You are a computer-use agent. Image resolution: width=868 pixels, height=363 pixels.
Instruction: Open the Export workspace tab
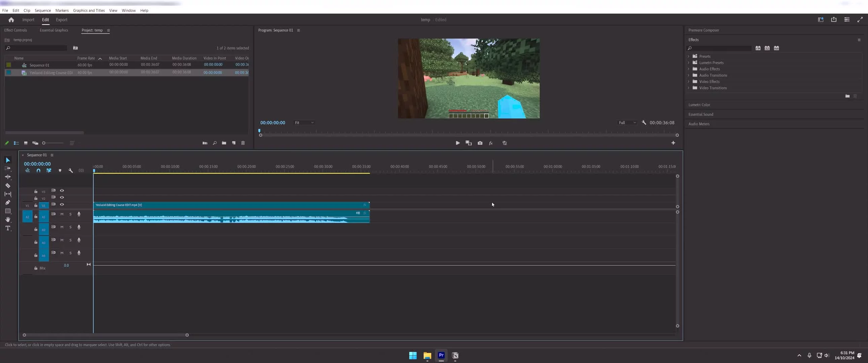pos(62,20)
